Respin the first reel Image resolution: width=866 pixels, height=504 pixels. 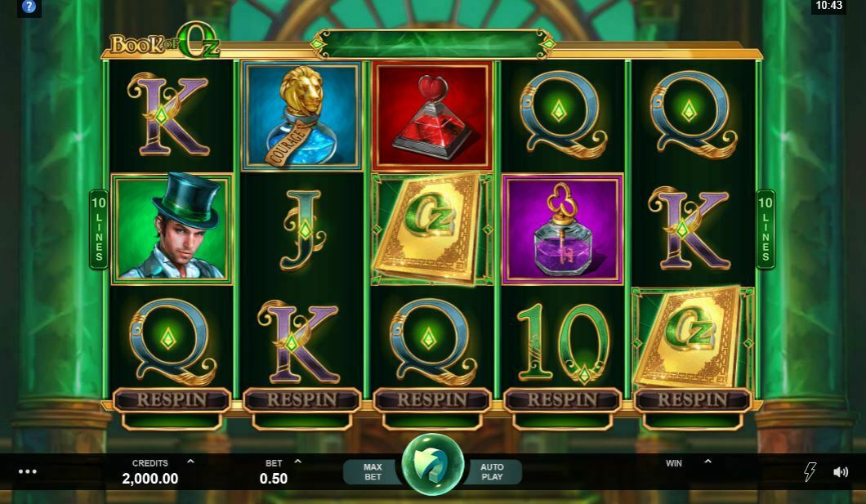(x=172, y=399)
